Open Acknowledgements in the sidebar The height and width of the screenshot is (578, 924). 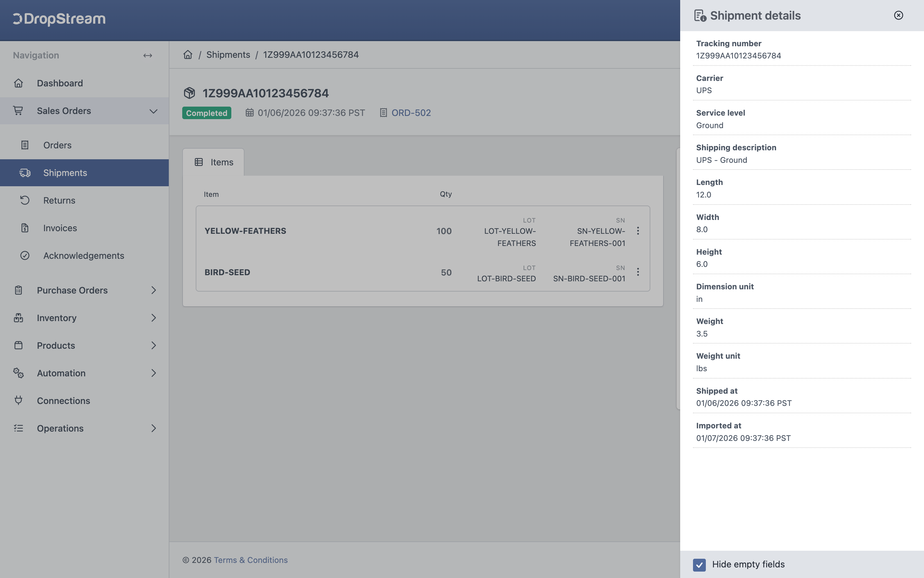tap(84, 255)
